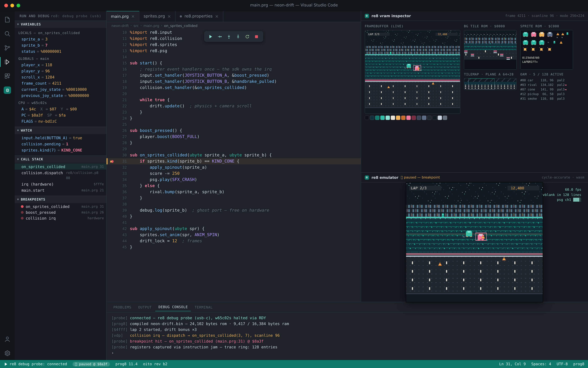Open the PROBLEMS panel tab
The width and height of the screenshot is (588, 368).
(122, 307)
